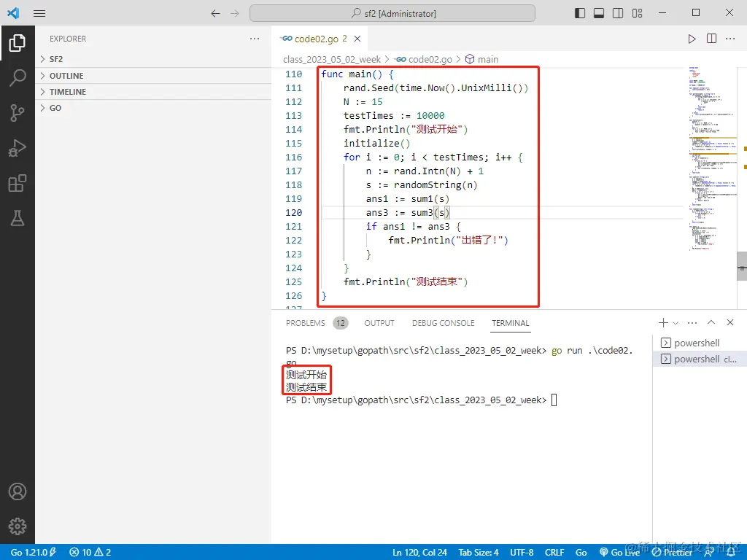Open Explorer views and more actions ellipsis

[x=255, y=39]
